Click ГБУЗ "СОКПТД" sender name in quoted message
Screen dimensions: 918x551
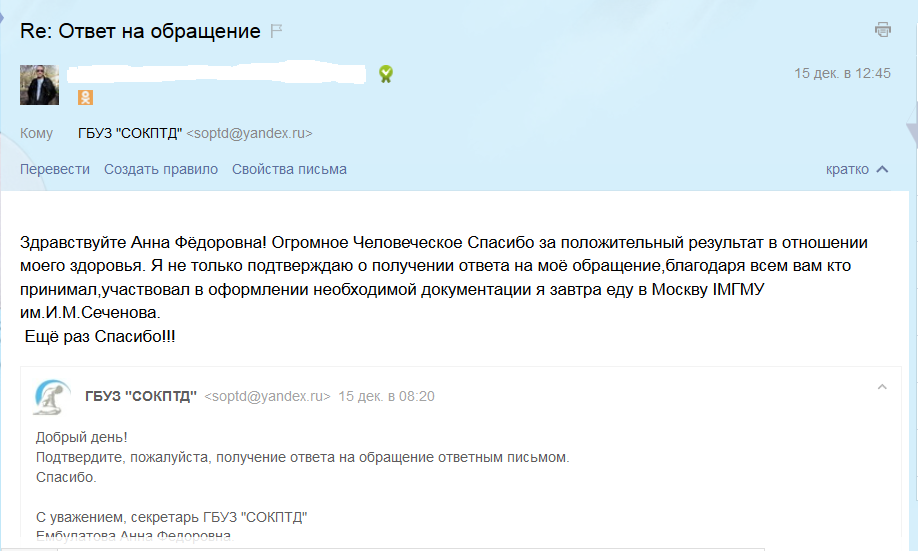point(141,396)
